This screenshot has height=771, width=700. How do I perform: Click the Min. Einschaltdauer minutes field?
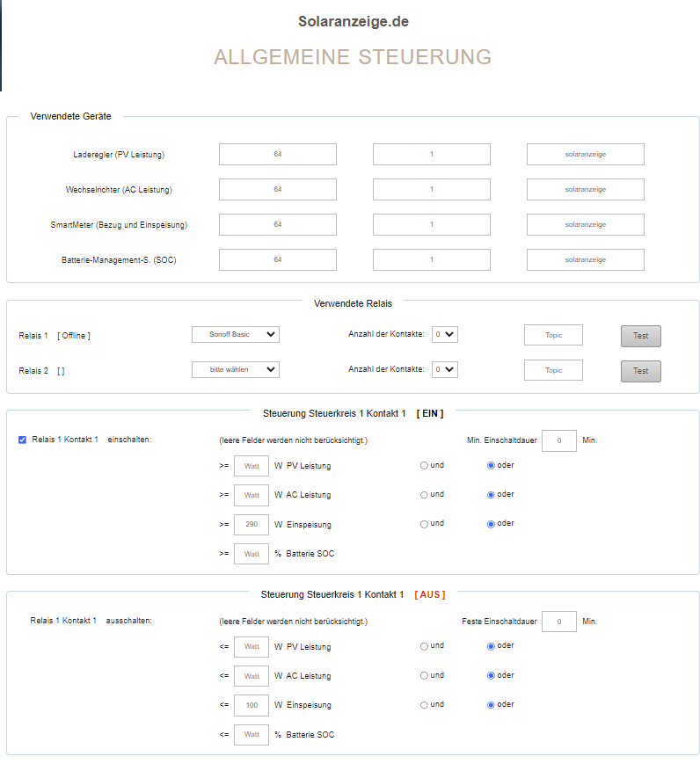(x=558, y=440)
